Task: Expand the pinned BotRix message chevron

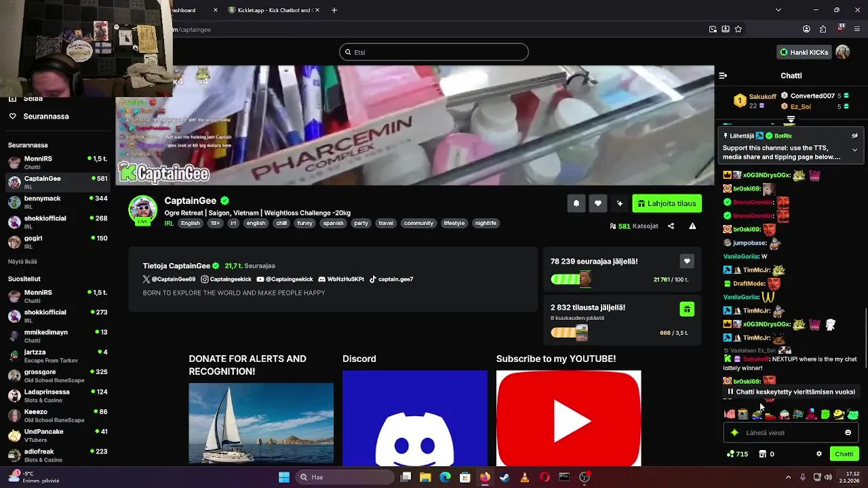Action: click(x=854, y=150)
